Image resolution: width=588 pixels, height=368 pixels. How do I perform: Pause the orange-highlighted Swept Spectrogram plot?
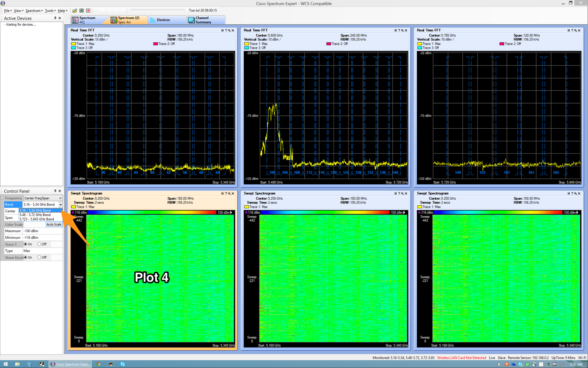(222, 193)
